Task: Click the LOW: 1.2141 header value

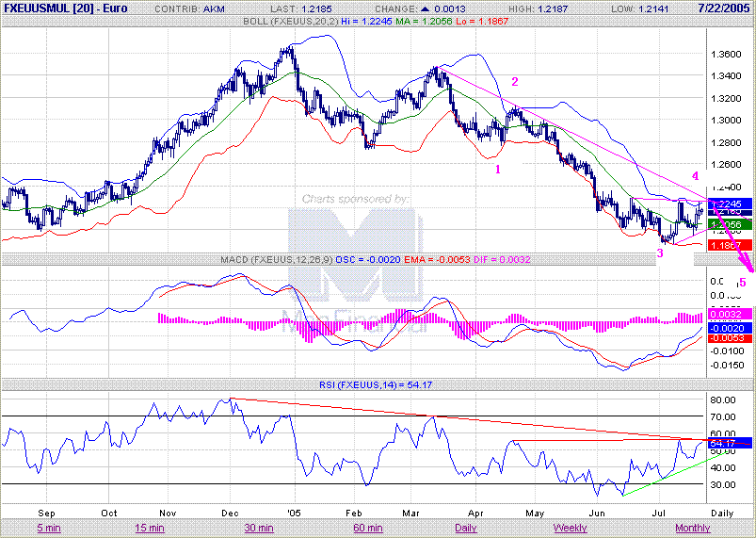Action: [x=640, y=9]
